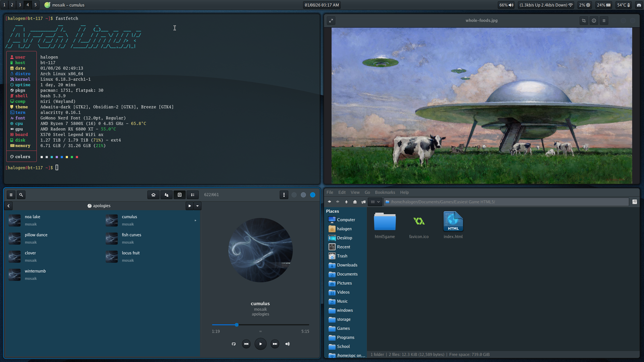Screen dimensions: 644x362
Task: Go to the player's home view
Action: click(x=153, y=195)
